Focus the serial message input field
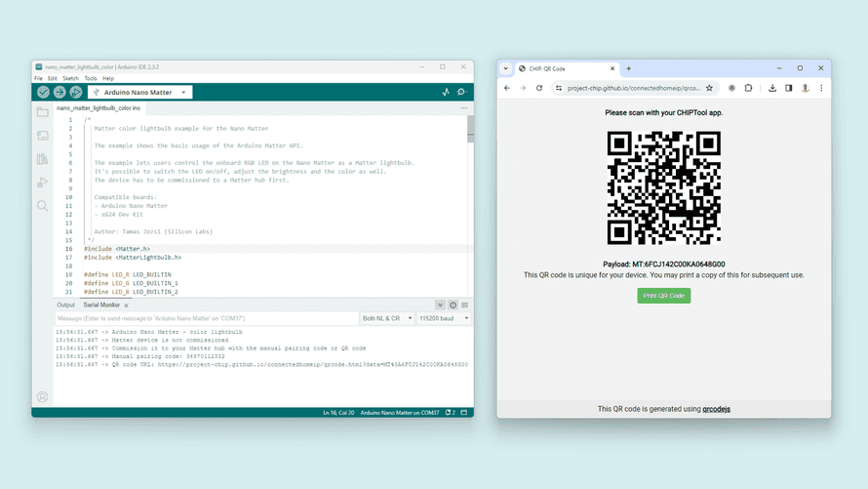 point(205,318)
